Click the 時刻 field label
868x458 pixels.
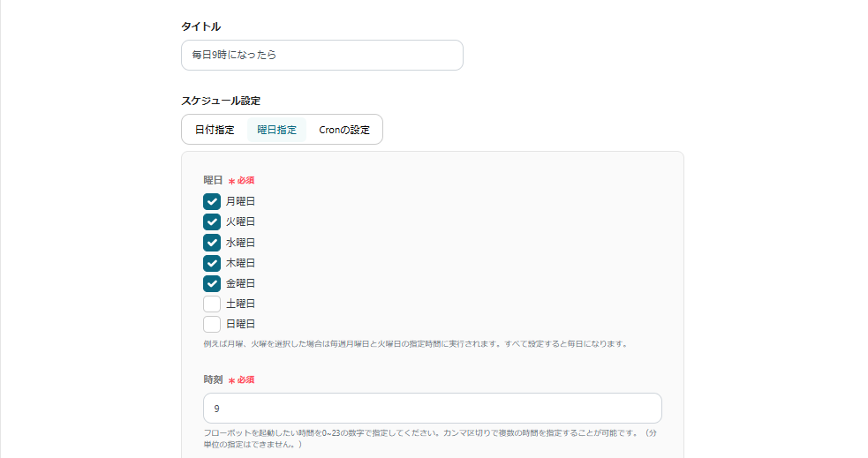(x=213, y=379)
